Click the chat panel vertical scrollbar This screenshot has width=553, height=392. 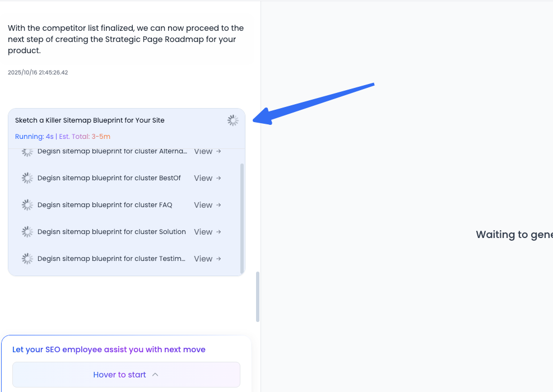point(258,297)
